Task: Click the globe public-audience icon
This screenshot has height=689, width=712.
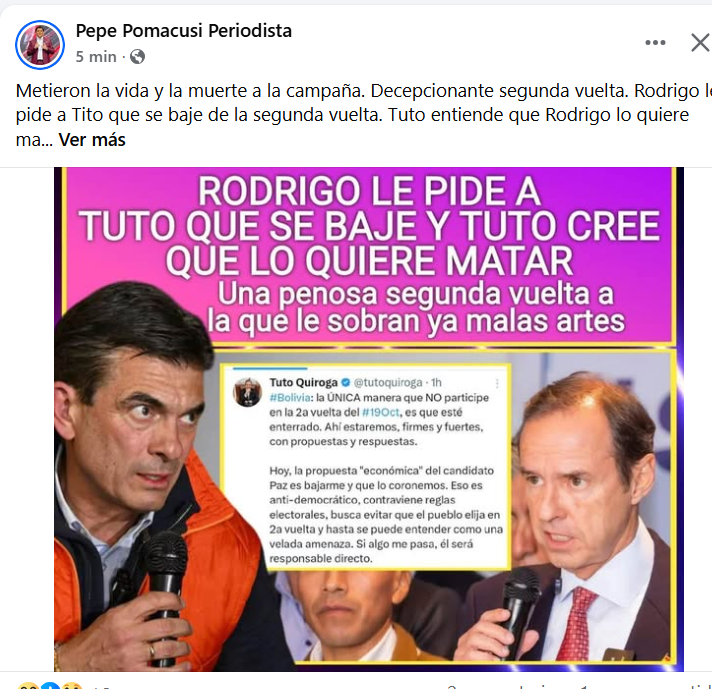Action: [137, 57]
